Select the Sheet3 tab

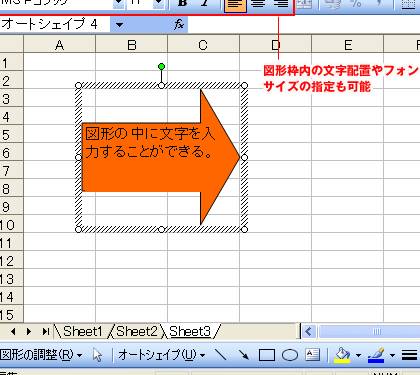click(x=190, y=331)
